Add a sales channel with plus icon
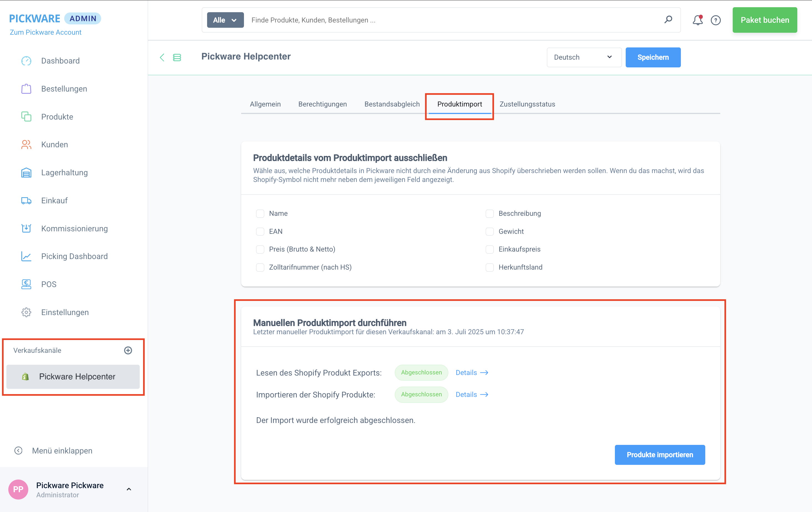The image size is (812, 512). 128,350
